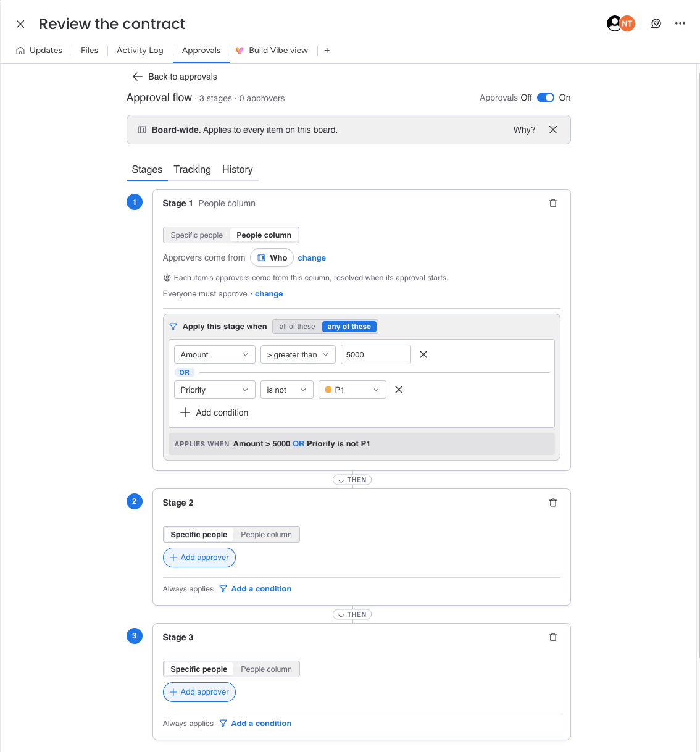Open the three-dot more options menu
700x752 pixels.
680,23
